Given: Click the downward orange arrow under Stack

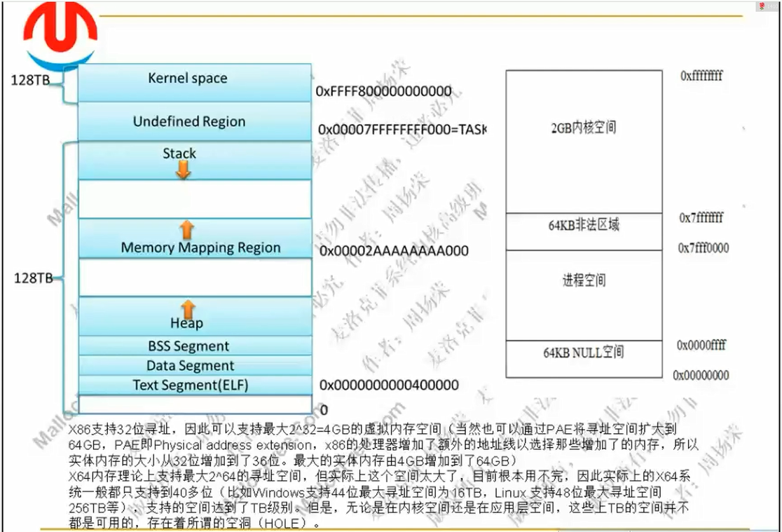Looking at the screenshot, I should click(183, 170).
